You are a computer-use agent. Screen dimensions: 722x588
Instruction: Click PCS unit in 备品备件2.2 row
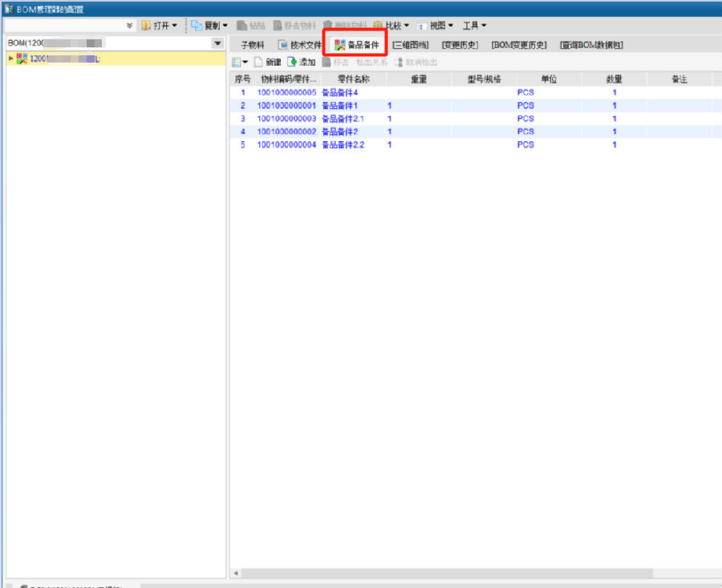[x=525, y=144]
